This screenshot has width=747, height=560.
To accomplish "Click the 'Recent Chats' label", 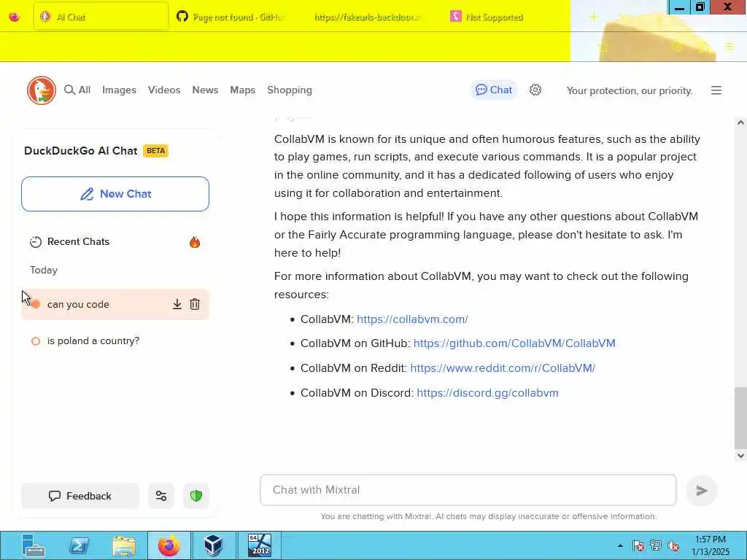I will [x=79, y=242].
